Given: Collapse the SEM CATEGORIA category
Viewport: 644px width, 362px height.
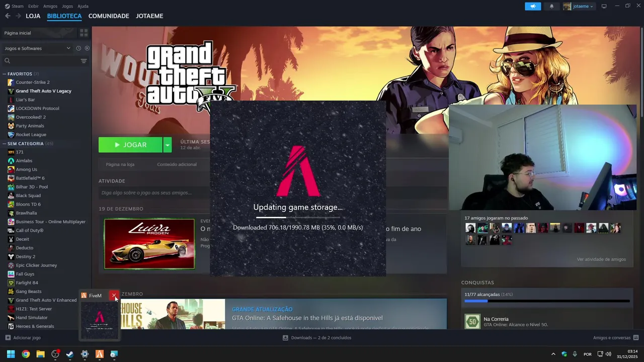Looking at the screenshot, I should [x=4, y=143].
